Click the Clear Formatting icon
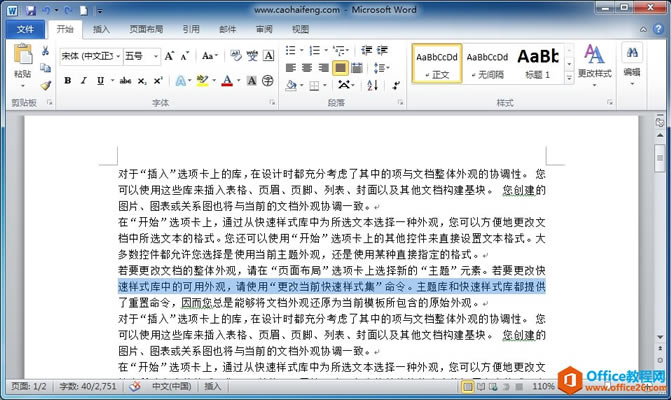The height and width of the screenshot is (400, 671). click(x=235, y=56)
